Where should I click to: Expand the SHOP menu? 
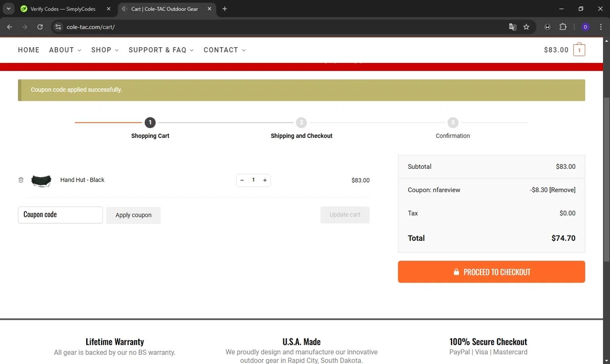coord(105,50)
